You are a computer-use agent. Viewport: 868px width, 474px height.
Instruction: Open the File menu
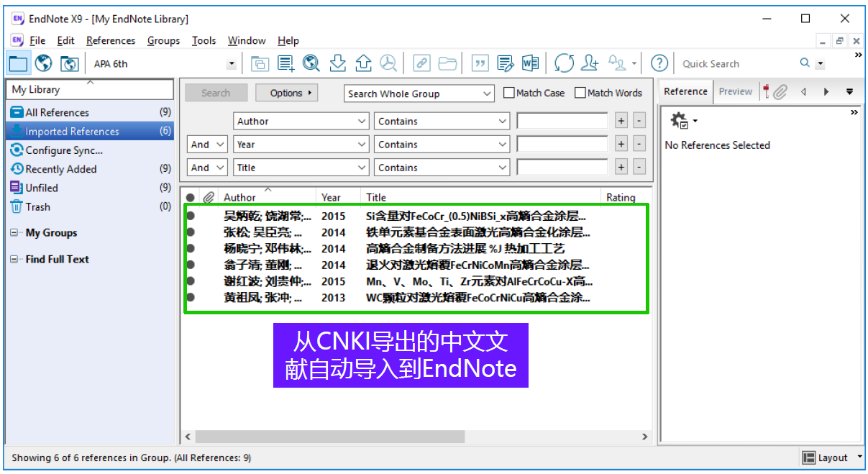(37, 41)
